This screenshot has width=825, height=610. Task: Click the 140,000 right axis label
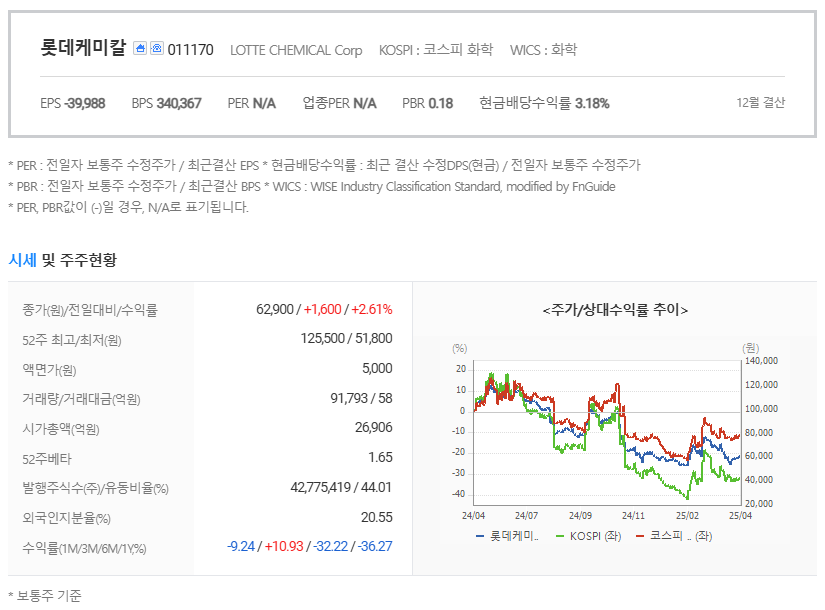[x=761, y=361]
